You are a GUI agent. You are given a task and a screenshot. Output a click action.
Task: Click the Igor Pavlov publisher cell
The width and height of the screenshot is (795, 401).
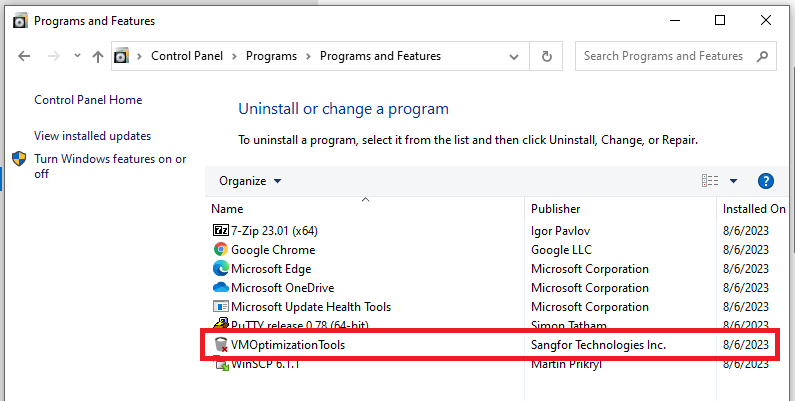[x=560, y=231]
